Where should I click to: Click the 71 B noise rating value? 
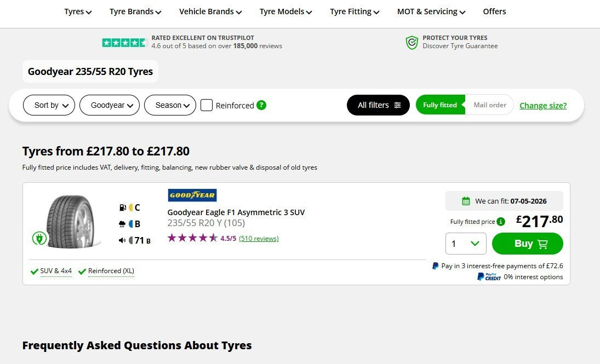[142, 240]
